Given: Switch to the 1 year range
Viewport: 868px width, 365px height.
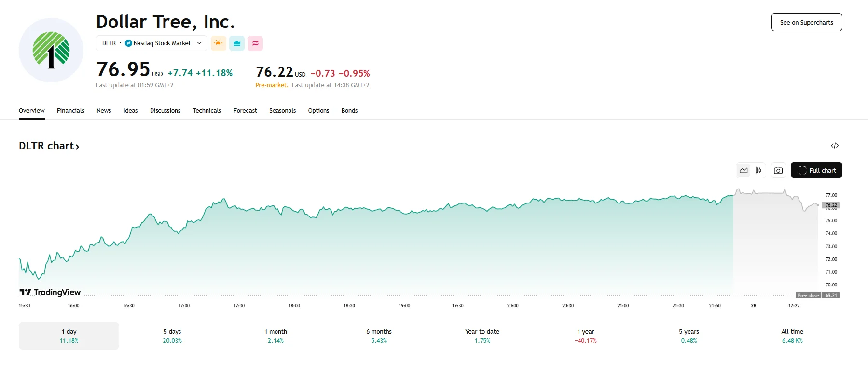Looking at the screenshot, I should tap(586, 335).
